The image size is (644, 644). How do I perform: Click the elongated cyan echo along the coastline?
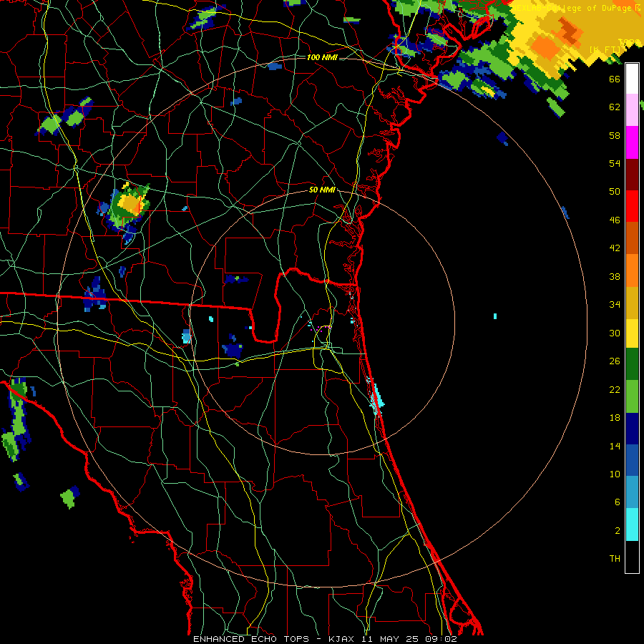coord(376,396)
